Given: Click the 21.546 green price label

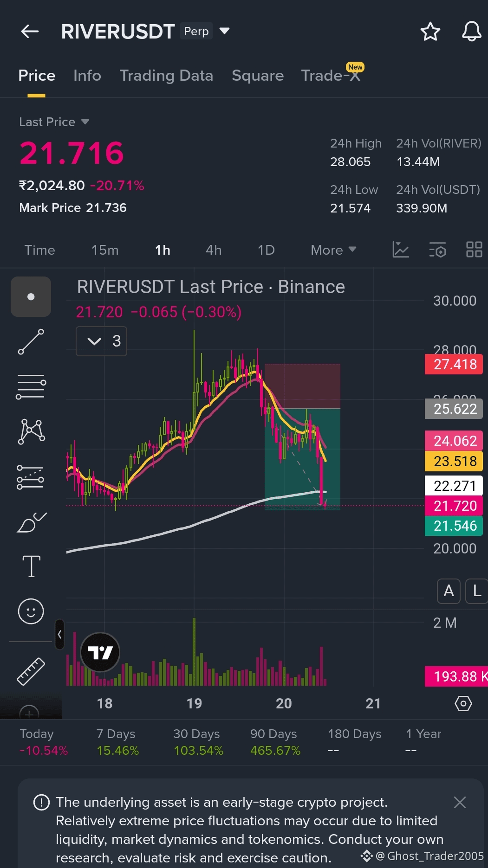Looking at the screenshot, I should (454, 526).
